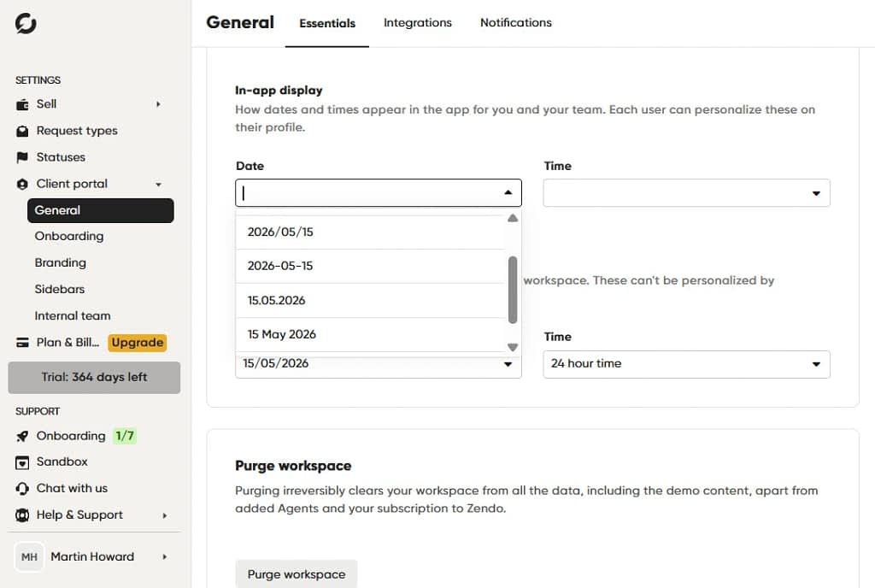The image size is (875, 588).
Task: Open the in-app Time dropdown
Action: pos(686,193)
